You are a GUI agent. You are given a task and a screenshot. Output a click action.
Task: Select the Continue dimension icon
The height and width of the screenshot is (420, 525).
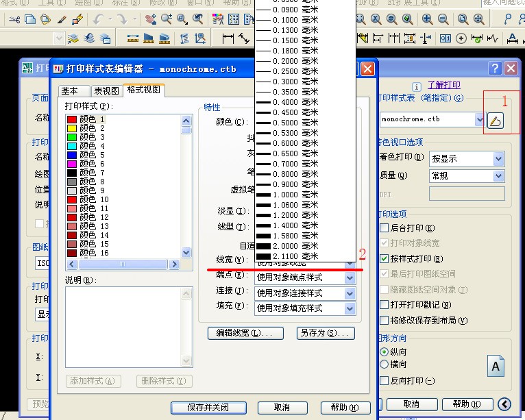click(393, 39)
